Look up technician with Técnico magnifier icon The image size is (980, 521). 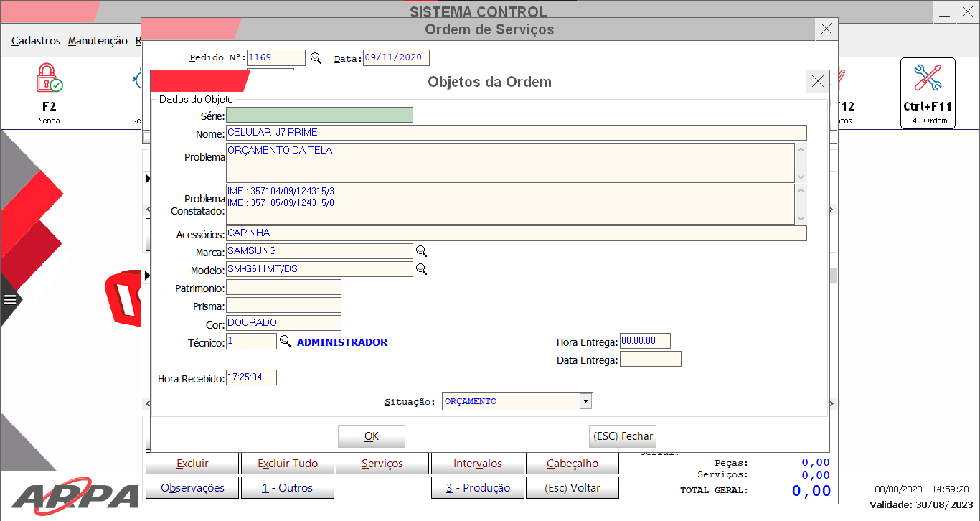tap(285, 342)
